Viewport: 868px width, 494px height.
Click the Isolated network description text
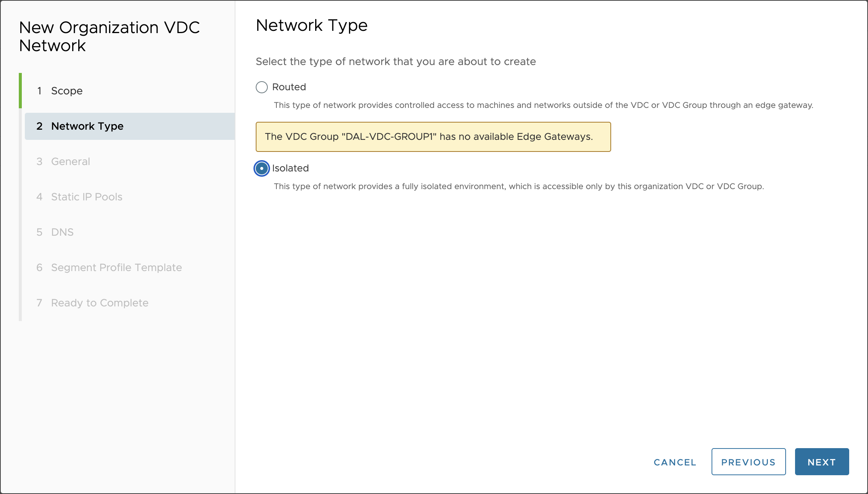[x=519, y=186]
